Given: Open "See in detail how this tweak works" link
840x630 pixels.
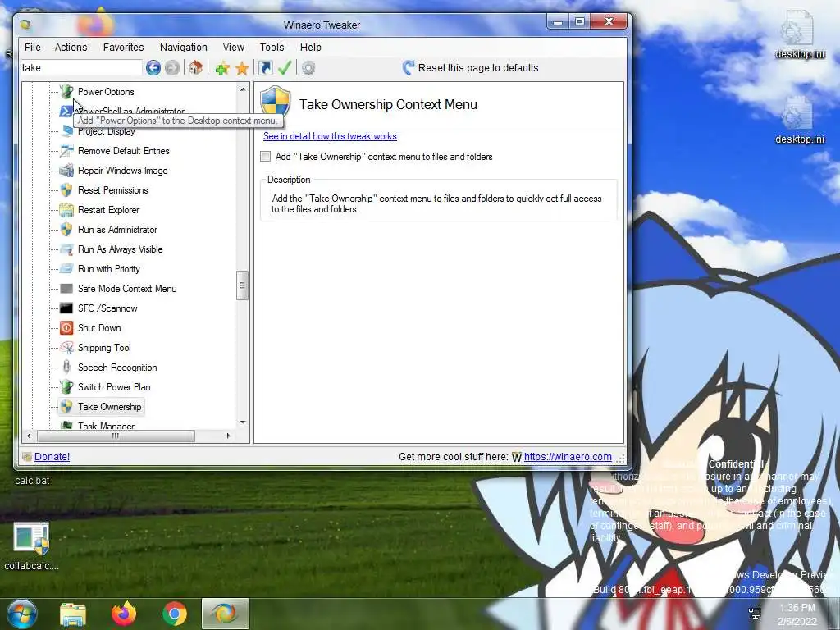Looking at the screenshot, I should click(x=330, y=136).
